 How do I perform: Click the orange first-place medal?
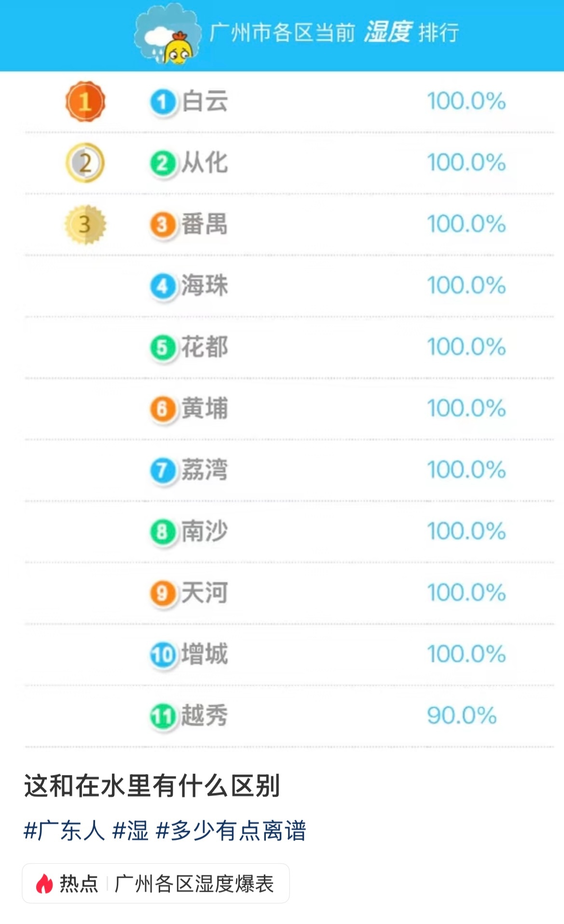pyautogui.click(x=85, y=101)
